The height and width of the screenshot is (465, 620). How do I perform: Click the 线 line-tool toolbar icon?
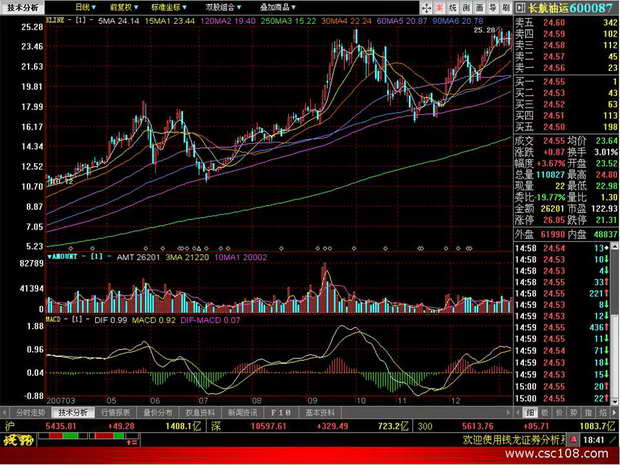pyautogui.click(x=453, y=8)
